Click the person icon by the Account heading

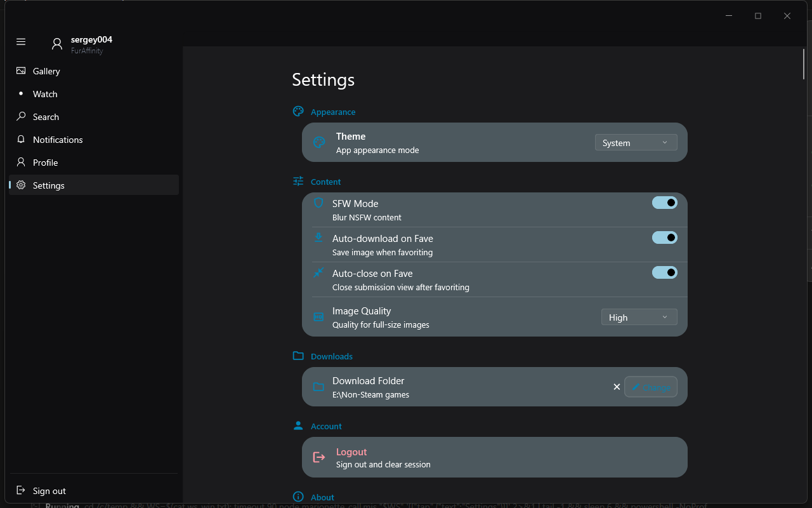298,425
